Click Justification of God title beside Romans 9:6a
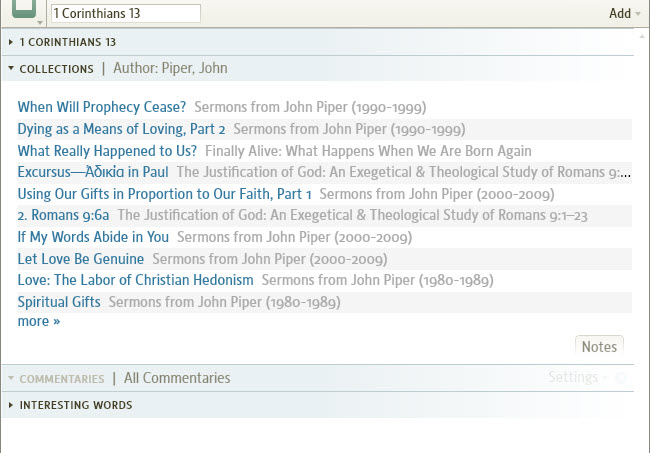Screen dimensions: 650x453 352,215
